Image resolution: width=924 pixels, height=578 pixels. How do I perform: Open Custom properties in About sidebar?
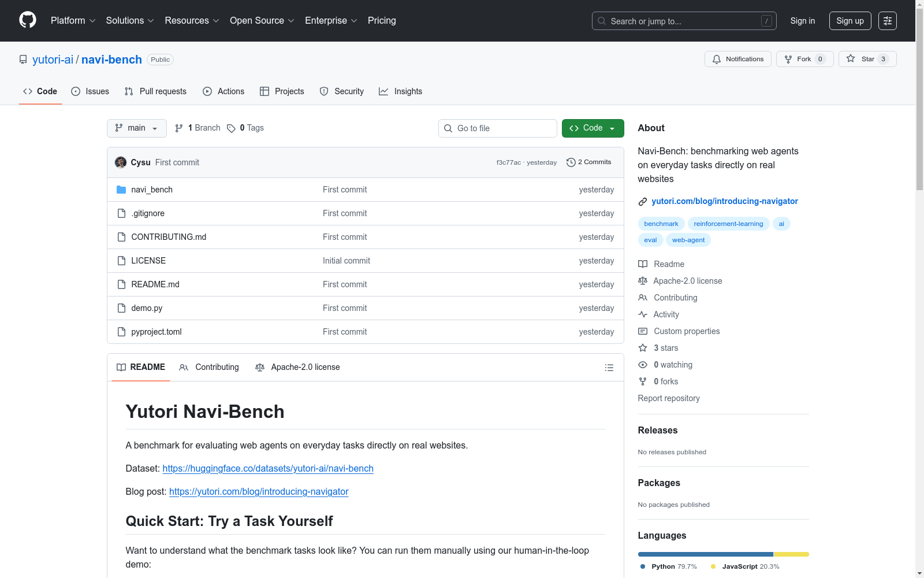[x=679, y=331]
